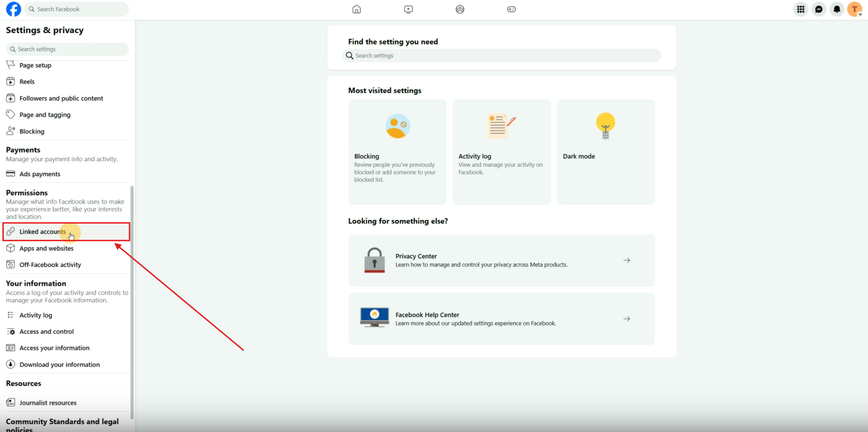Open the Groups icon in top bar
The height and width of the screenshot is (432, 868).
coord(460,9)
